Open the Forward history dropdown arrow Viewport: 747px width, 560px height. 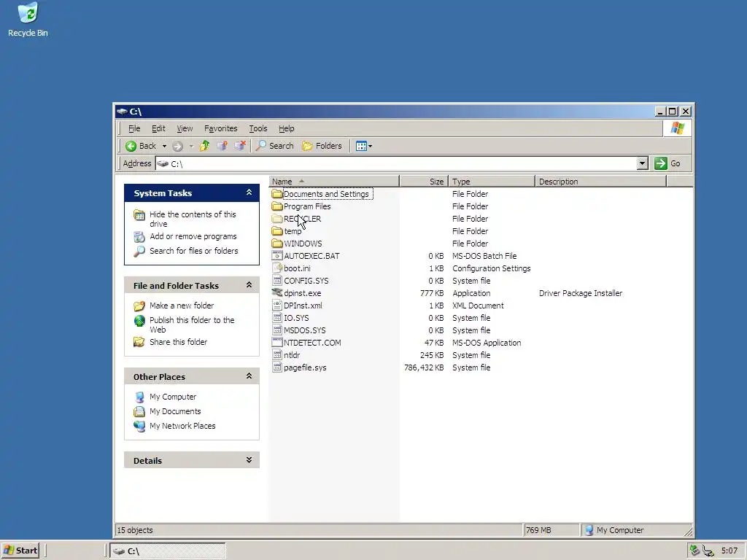[191, 146]
